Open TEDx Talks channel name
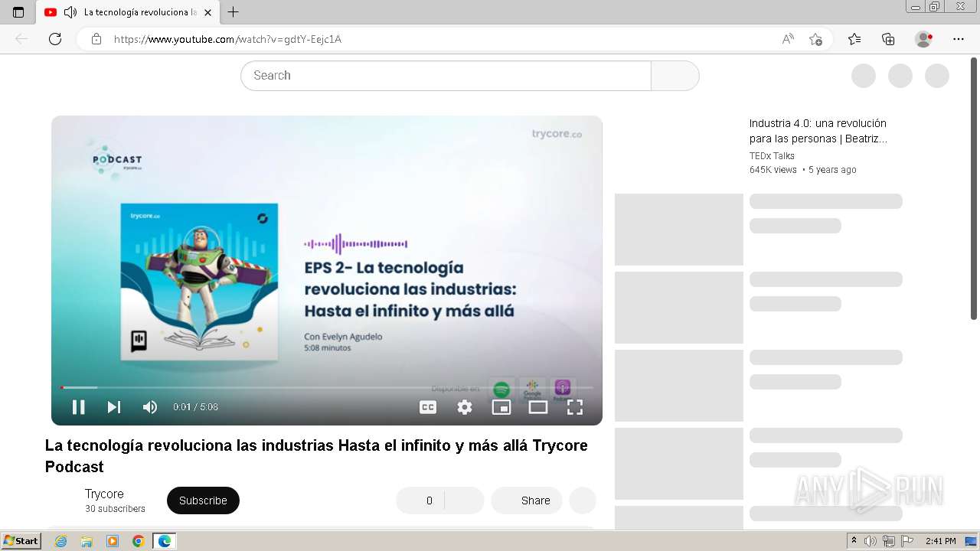Screen dimensions: 980x551 click(x=772, y=155)
